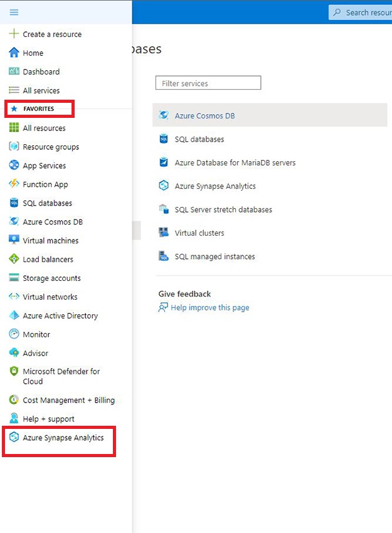Click the Filter services text box

(x=208, y=83)
